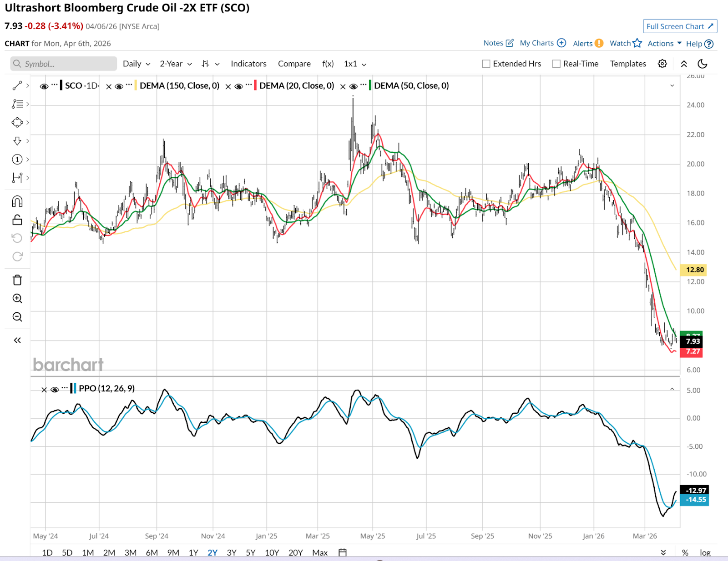728x561 pixels.
Task: Open the date range calendar icon
Action: pos(343,552)
